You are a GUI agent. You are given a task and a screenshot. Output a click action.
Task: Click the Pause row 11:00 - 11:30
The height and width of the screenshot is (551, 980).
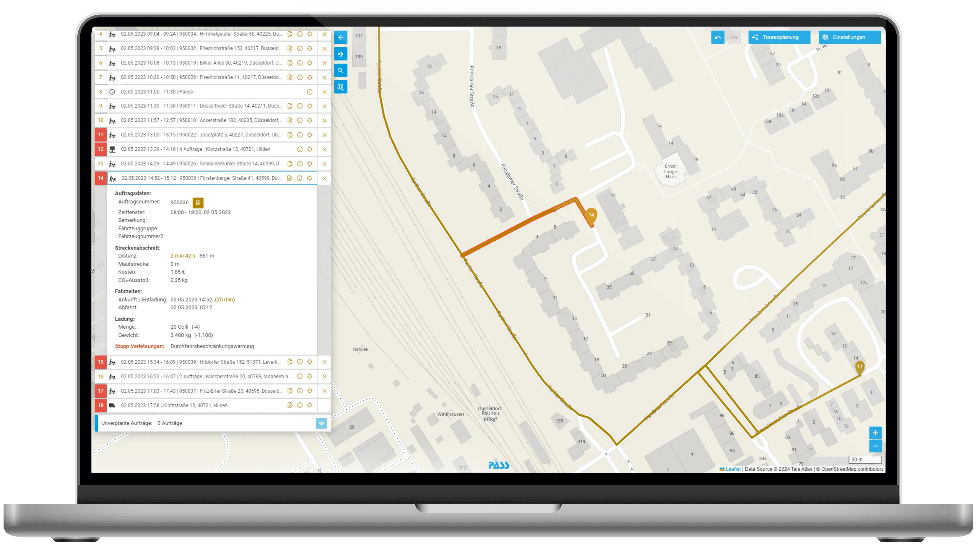tap(212, 92)
